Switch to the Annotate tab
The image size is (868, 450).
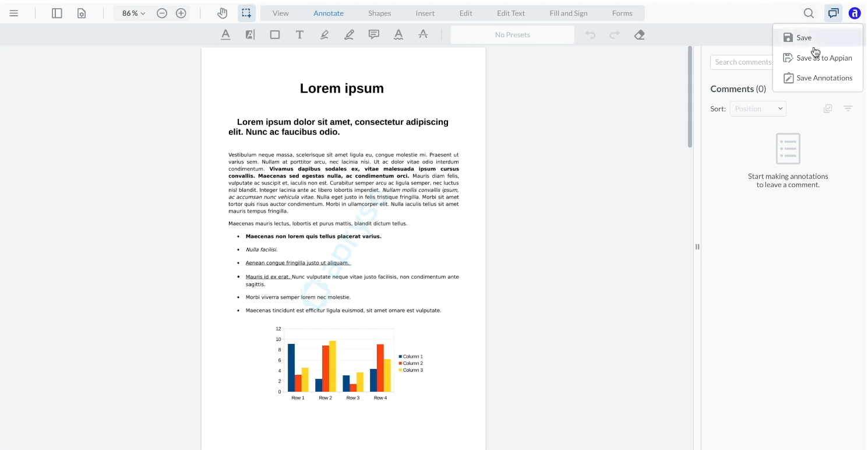click(329, 13)
